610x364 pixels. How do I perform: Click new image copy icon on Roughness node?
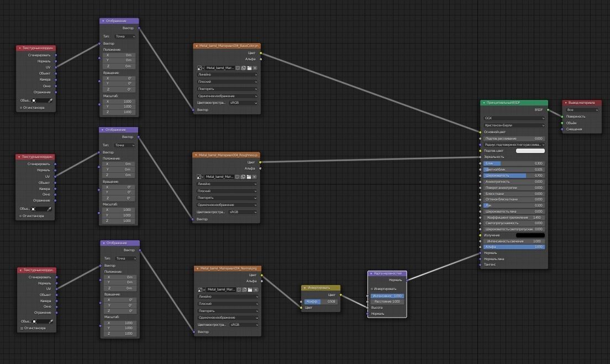pos(243,177)
